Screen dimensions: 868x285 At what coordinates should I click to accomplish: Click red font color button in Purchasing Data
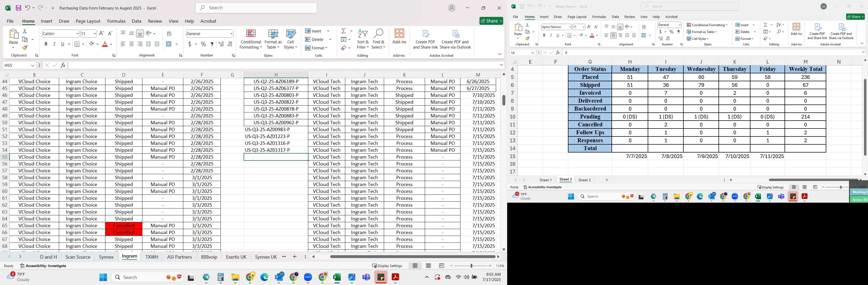105,44
